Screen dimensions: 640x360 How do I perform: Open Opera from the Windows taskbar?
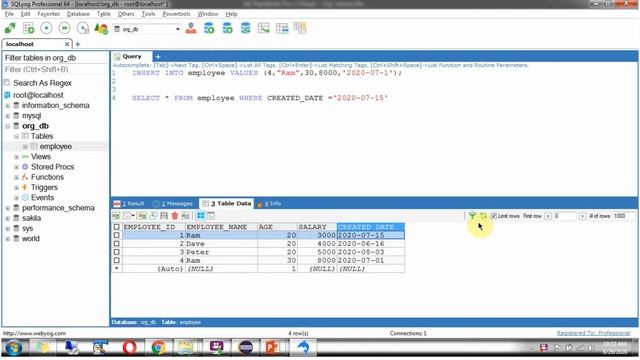tap(129, 347)
